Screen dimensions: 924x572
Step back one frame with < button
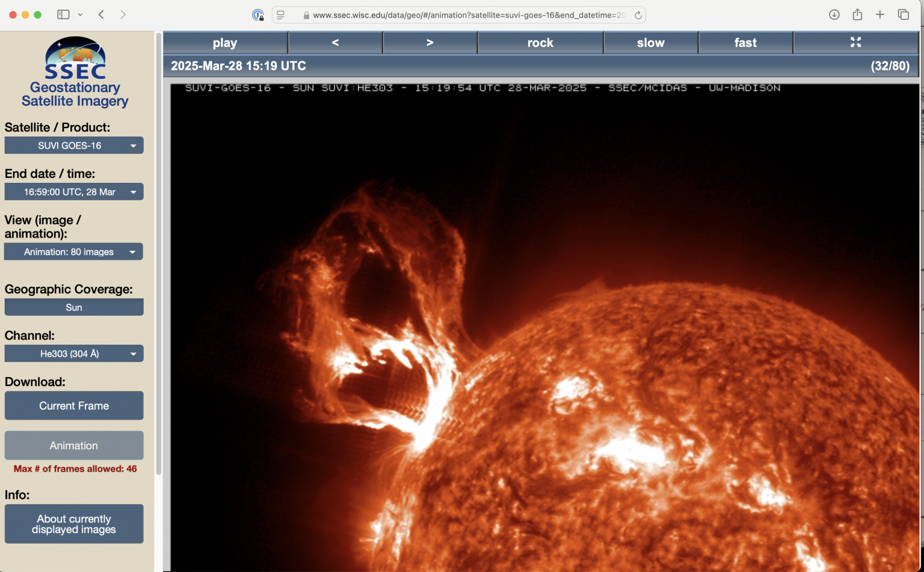click(335, 43)
